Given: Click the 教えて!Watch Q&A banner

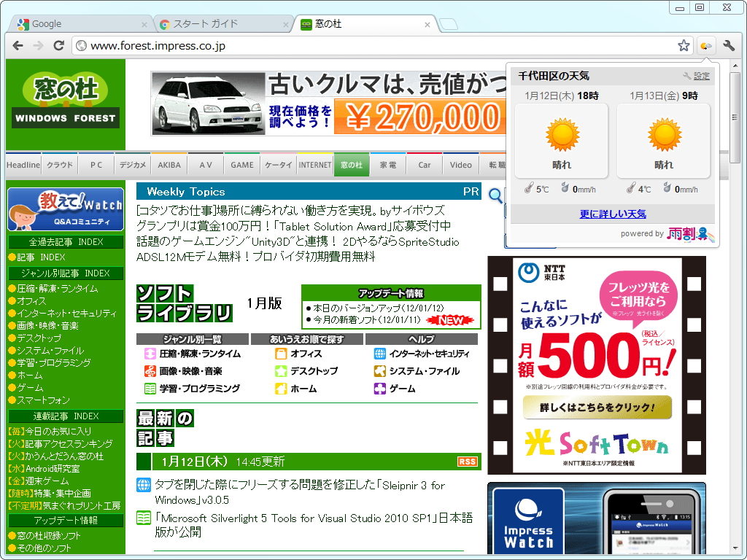Looking at the screenshot, I should 66,209.
